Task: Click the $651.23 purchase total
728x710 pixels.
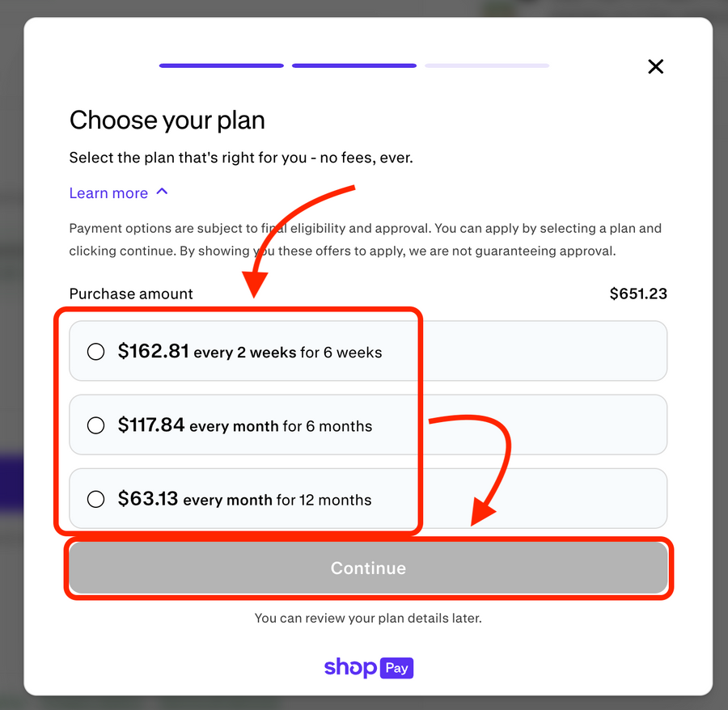Action: (638, 294)
